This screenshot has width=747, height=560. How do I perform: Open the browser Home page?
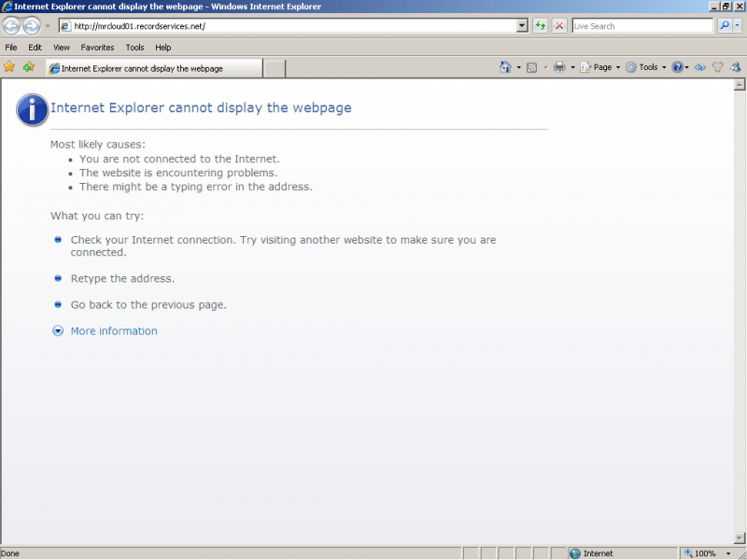pos(507,67)
